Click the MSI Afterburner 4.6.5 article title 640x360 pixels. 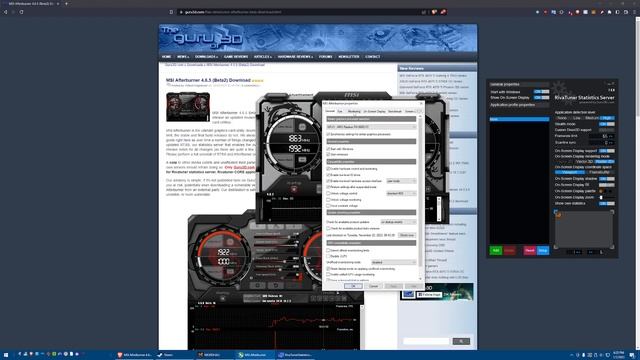point(208,80)
